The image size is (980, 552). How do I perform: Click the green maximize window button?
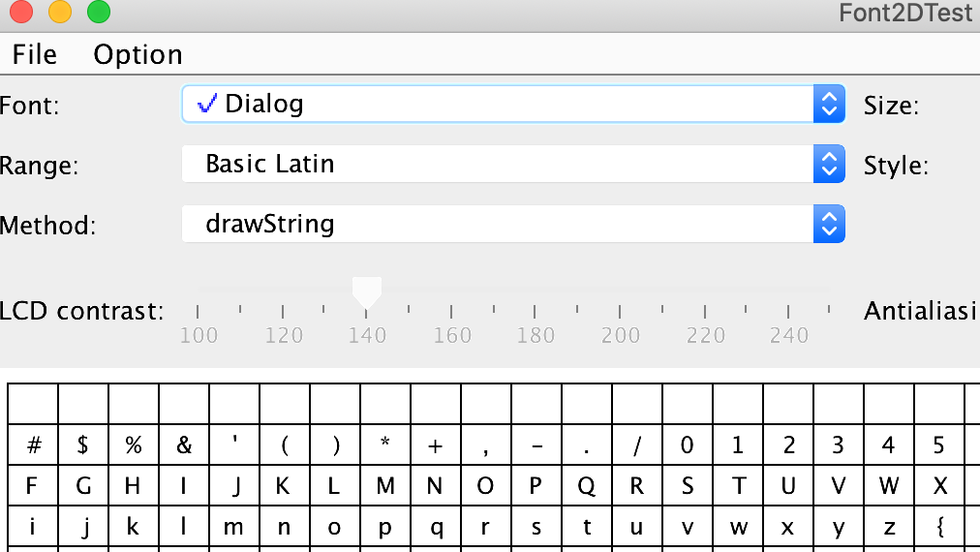[99, 13]
